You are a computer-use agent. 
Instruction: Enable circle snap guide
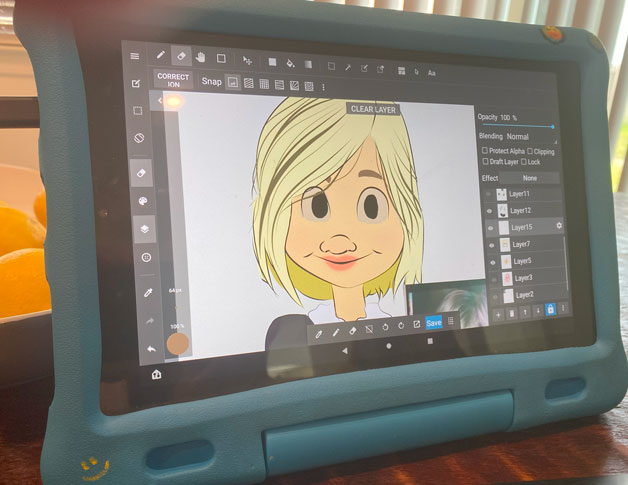pos(309,86)
